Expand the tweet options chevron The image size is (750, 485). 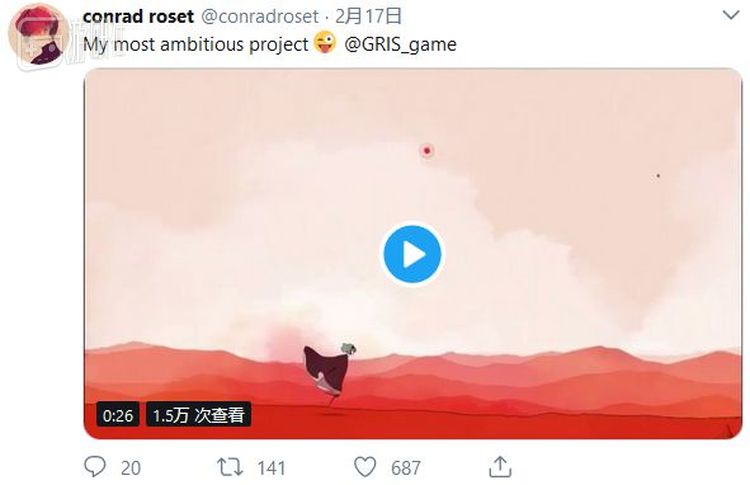(731, 15)
